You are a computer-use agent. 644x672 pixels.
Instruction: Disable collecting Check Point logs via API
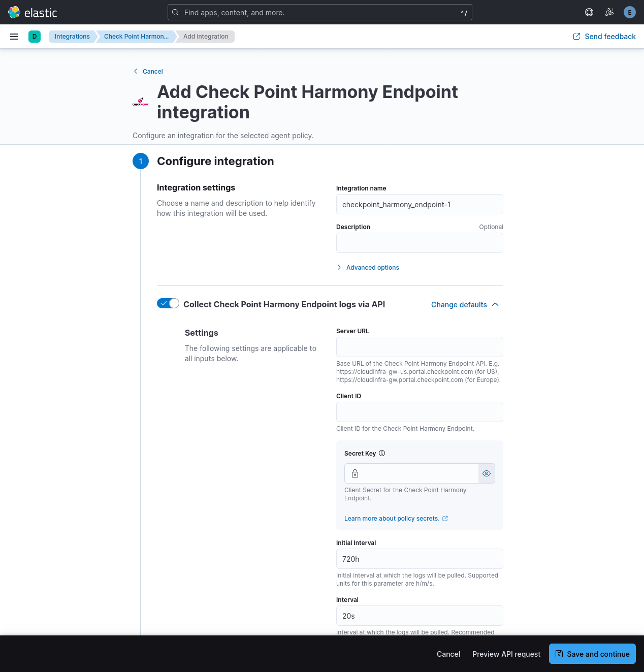(168, 303)
